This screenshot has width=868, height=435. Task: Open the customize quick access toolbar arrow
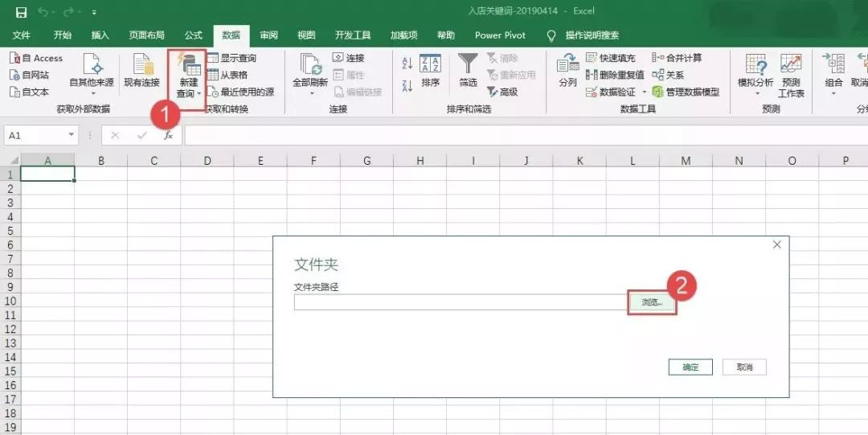[x=94, y=13]
